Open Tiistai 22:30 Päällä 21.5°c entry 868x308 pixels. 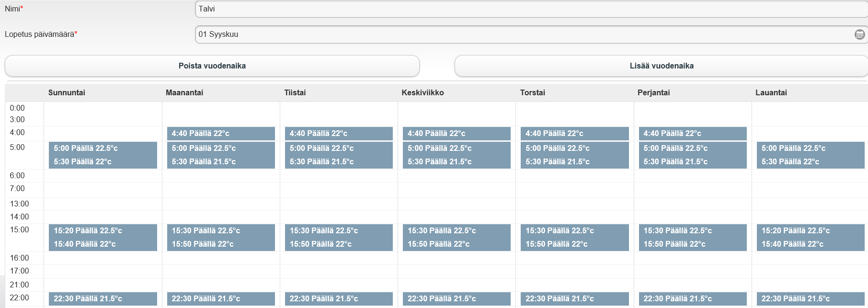click(x=339, y=299)
